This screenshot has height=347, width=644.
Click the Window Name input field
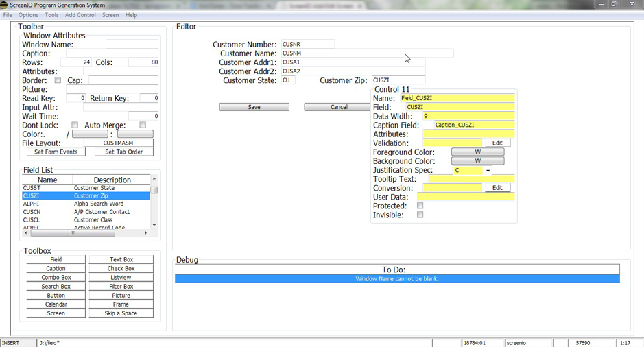132,45
